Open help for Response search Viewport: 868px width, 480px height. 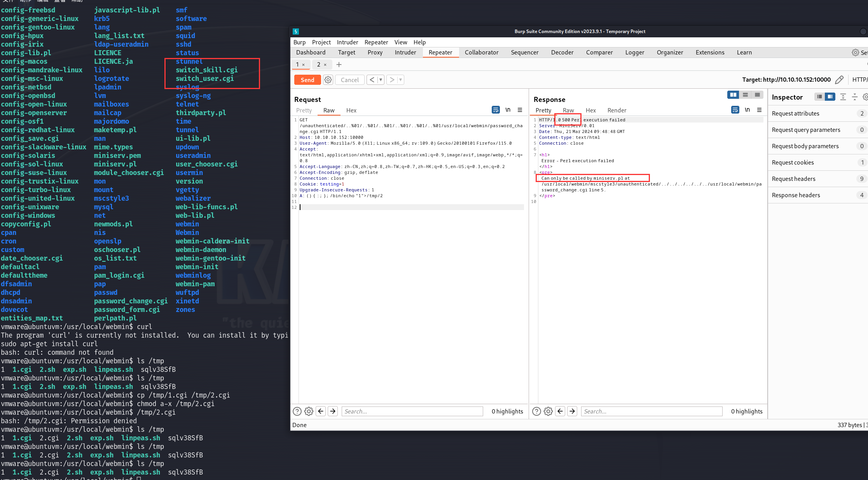pos(536,411)
